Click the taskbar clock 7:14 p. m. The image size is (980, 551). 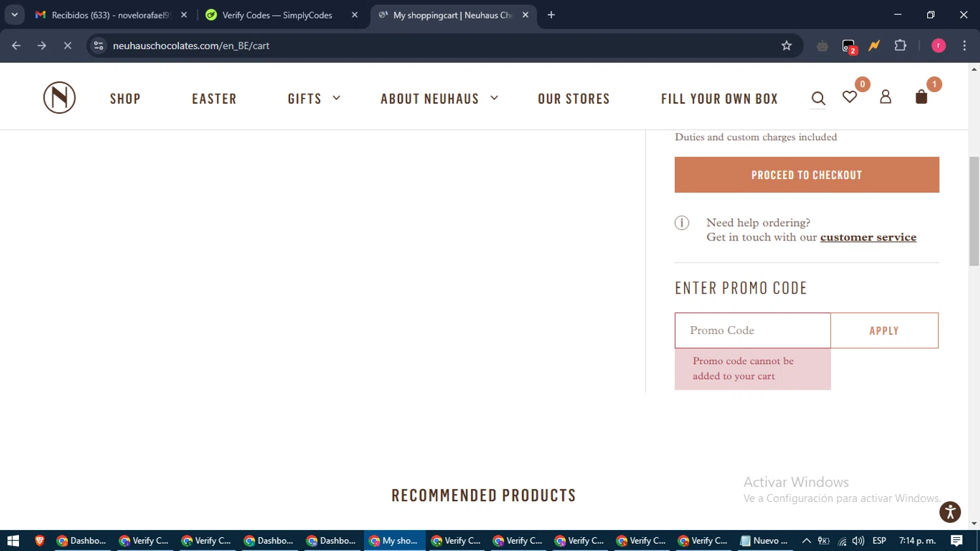click(x=917, y=541)
